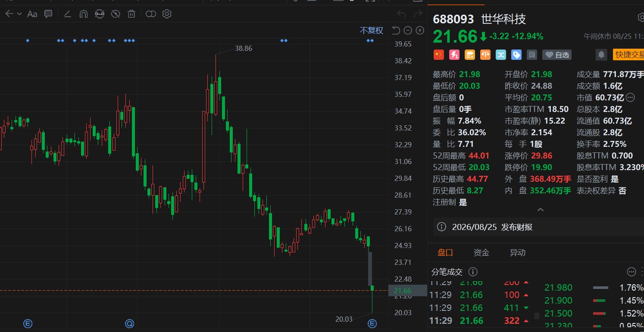Collapse the quote details with the chevron
Image resolution: width=644 pixels, height=332 pixels.
[x=540, y=210]
